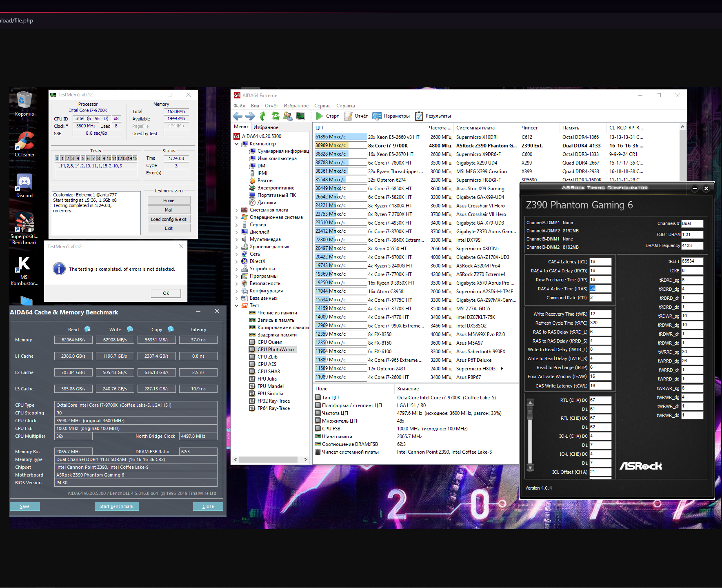Expand the Дисплей tree node
This screenshot has width=722, height=588.
point(236,232)
